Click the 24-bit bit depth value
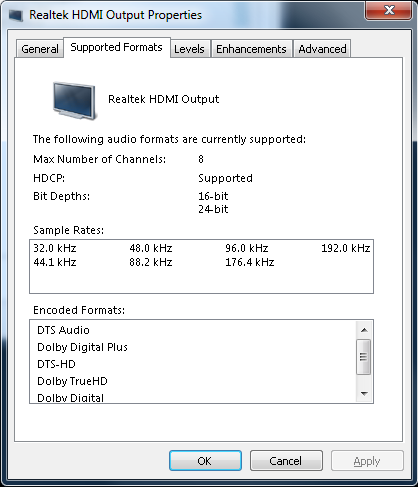This screenshot has width=418, height=490. pyautogui.click(x=213, y=209)
